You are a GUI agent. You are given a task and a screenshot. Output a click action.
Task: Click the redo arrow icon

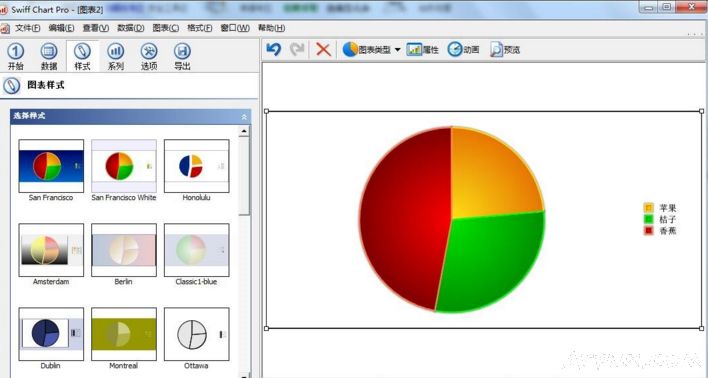pyautogui.click(x=297, y=49)
